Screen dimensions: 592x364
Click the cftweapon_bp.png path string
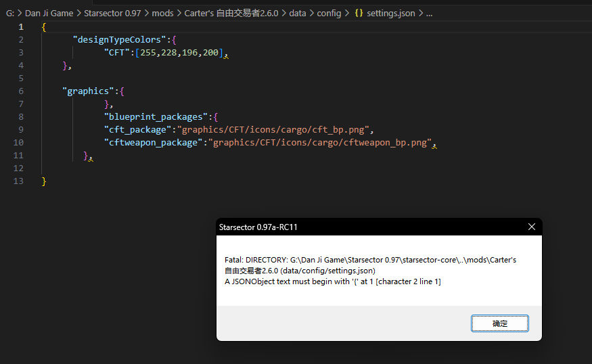320,143
